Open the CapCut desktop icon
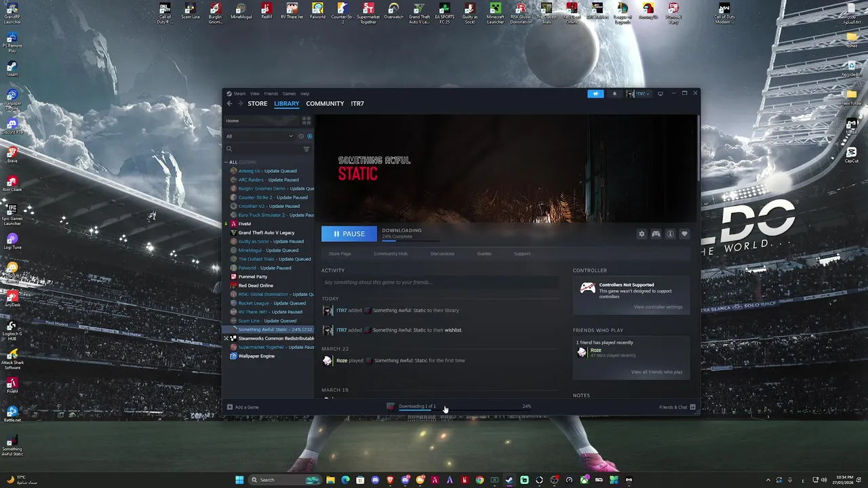The height and width of the screenshot is (488, 868). (852, 155)
